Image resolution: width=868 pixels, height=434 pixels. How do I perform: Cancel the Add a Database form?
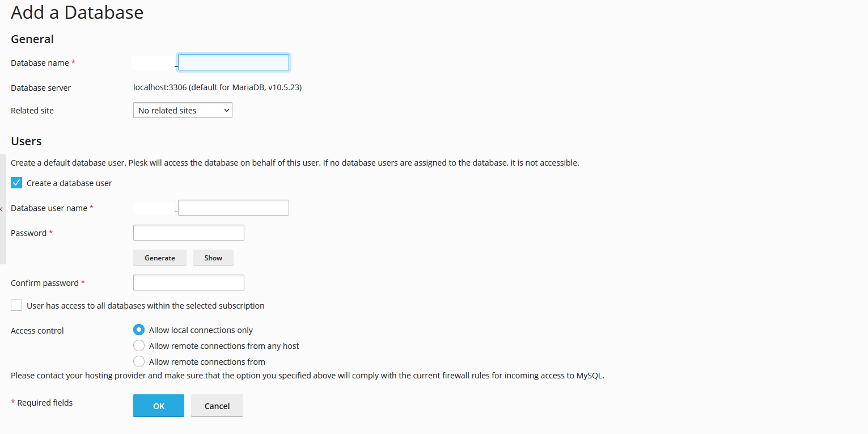(217, 405)
